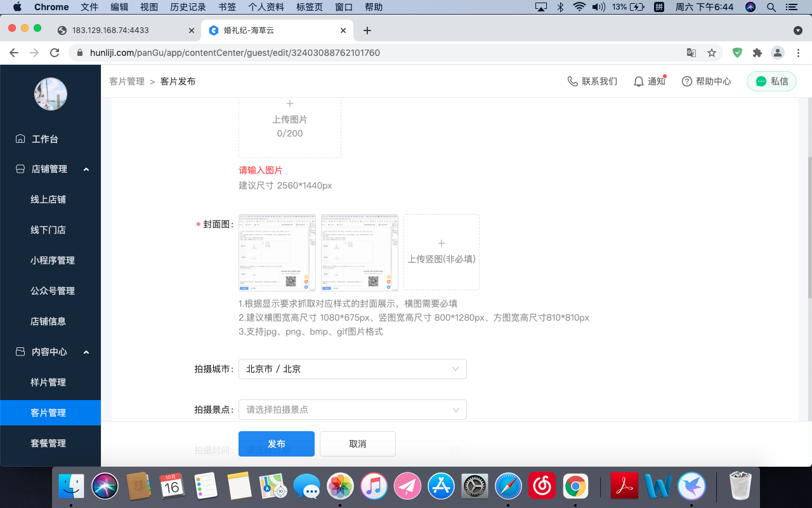The height and width of the screenshot is (508, 812).
Task: Open 小程序管理 in sidebar
Action: 53,260
